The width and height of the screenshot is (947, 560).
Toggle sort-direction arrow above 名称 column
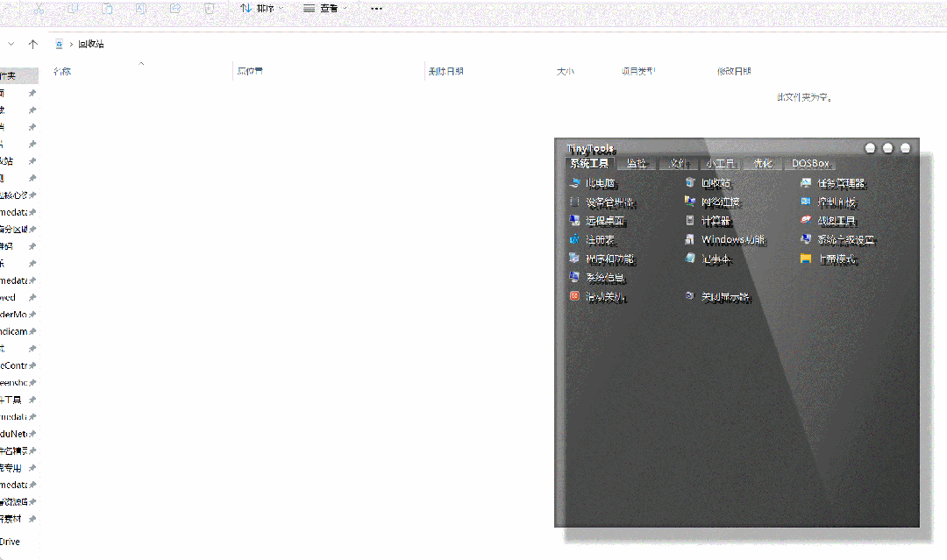point(141,63)
